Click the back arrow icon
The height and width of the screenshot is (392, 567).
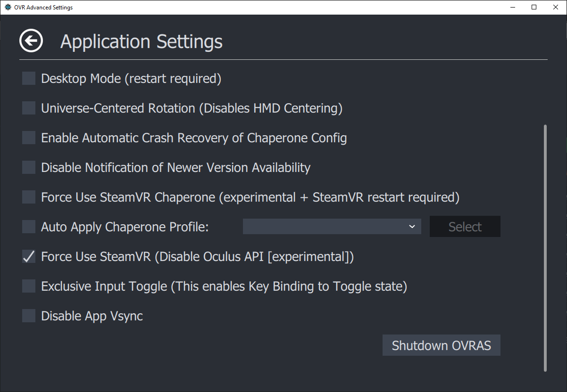click(x=31, y=41)
